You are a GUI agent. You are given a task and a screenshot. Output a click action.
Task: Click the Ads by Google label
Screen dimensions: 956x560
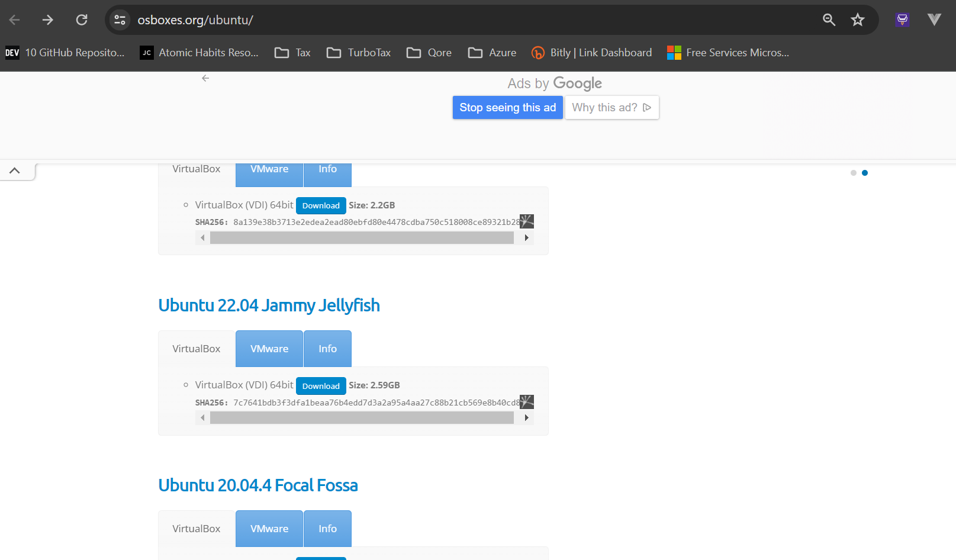pos(555,83)
